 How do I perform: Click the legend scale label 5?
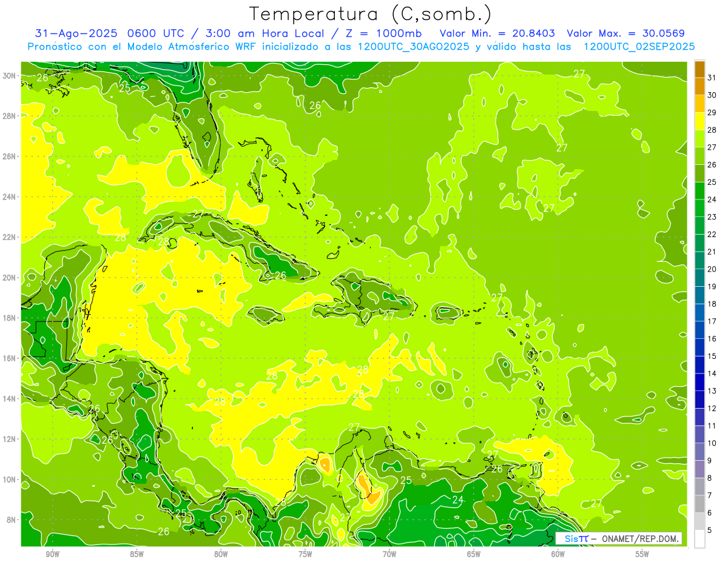pyautogui.click(x=710, y=530)
